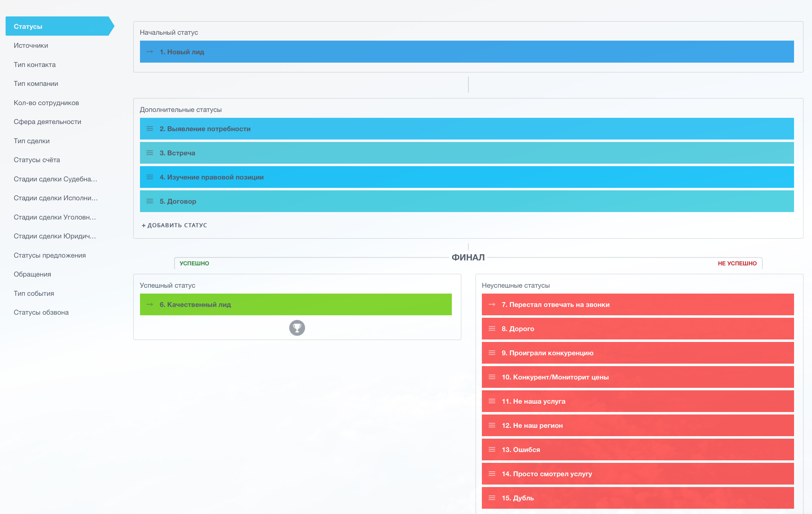Open Статусы обзвона in the sidebar

point(41,312)
